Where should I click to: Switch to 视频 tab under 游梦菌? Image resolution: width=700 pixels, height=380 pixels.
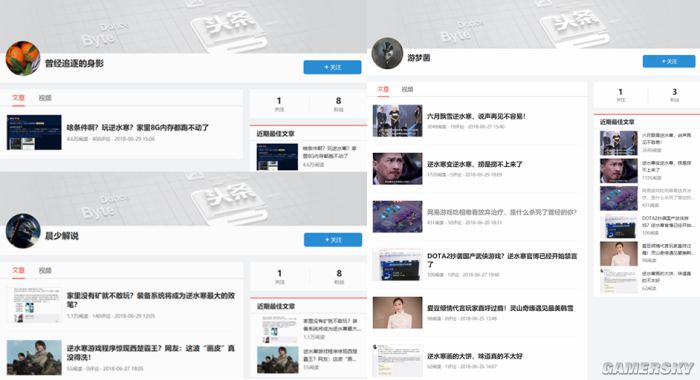(407, 89)
